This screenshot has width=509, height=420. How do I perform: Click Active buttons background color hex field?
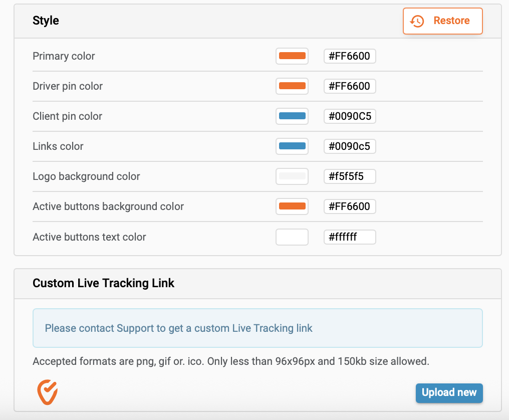coord(350,206)
